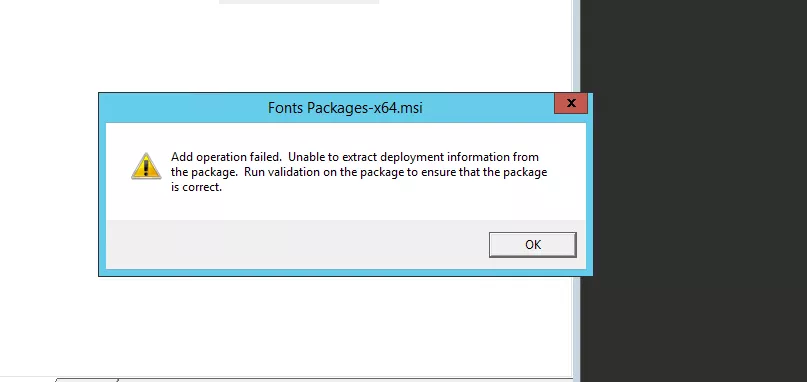The height and width of the screenshot is (382, 807).
Task: Click the white area left of the dialog
Action: coord(49,184)
